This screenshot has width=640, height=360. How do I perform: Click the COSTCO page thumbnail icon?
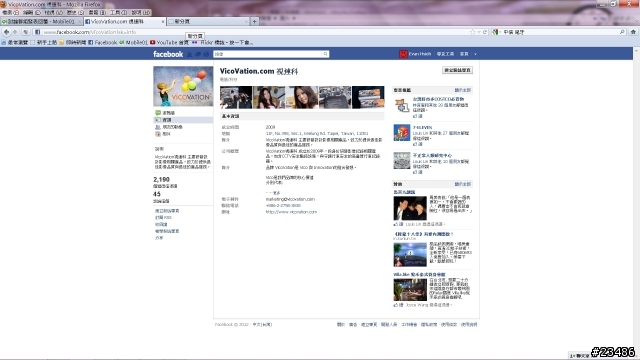point(402,105)
